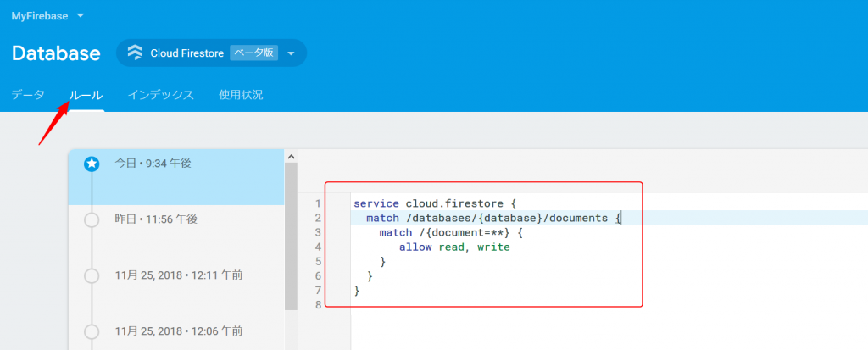
Task: Open the 11月 25, 2018 12:11 午前 version
Action: click(176, 289)
